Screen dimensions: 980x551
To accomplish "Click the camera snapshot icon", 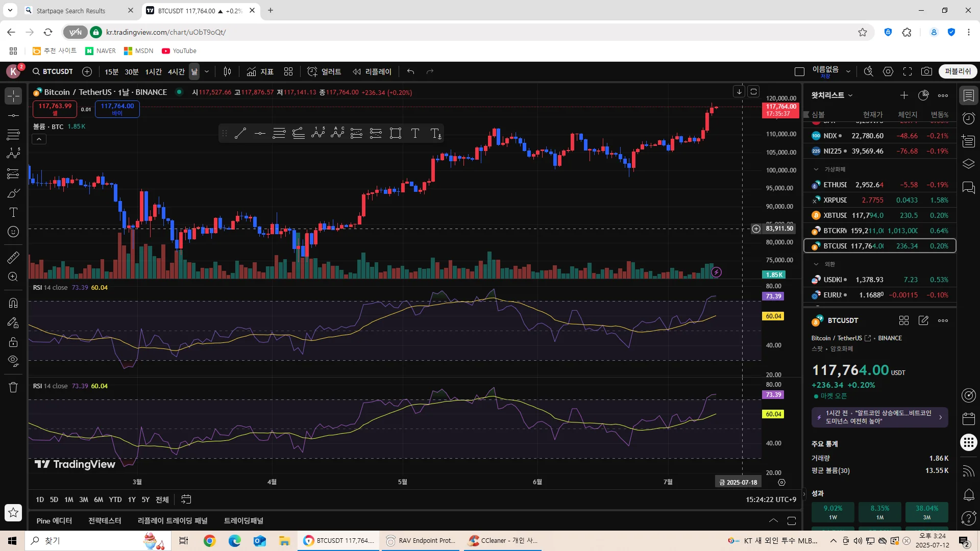I will [x=926, y=71].
